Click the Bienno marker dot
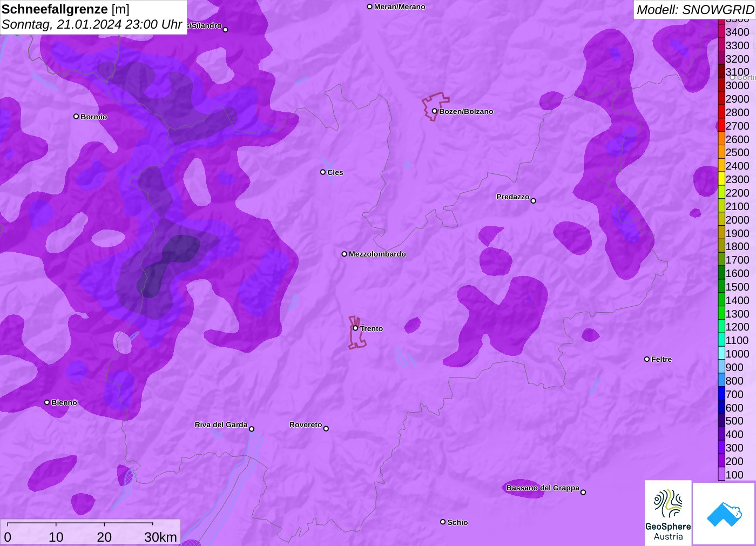 pos(47,402)
